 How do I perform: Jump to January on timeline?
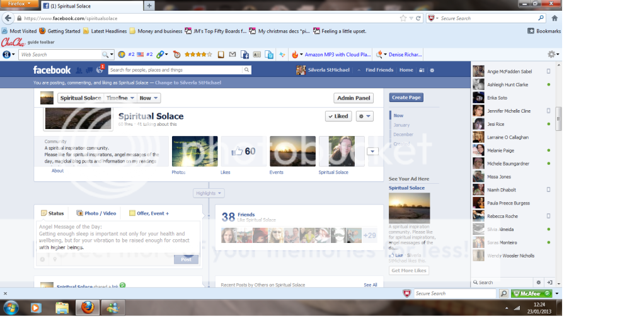(401, 125)
